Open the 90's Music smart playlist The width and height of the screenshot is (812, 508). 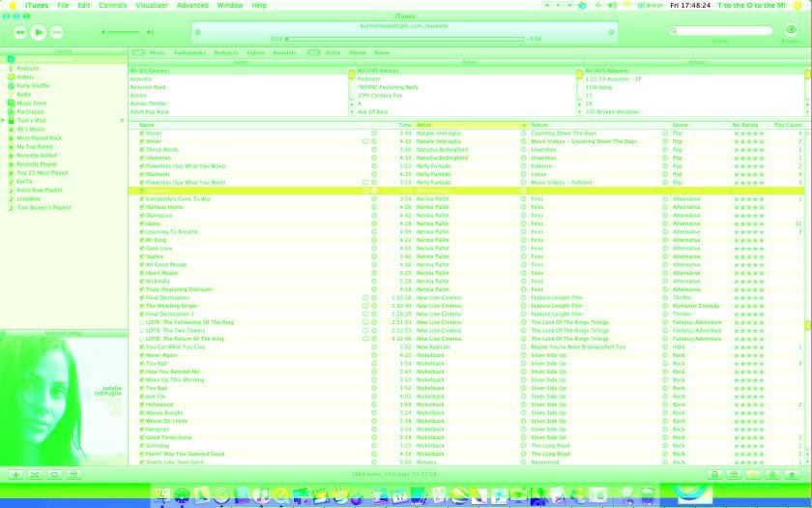point(31,130)
